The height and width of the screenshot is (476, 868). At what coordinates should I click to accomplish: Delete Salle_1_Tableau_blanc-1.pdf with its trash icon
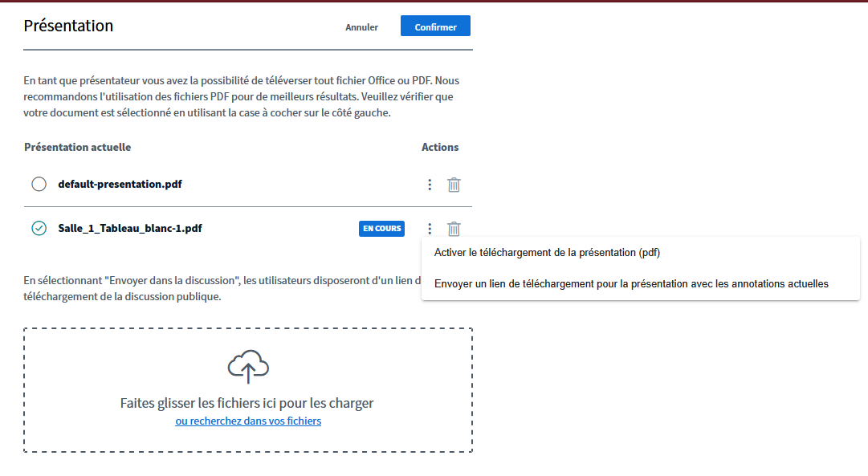pos(454,229)
